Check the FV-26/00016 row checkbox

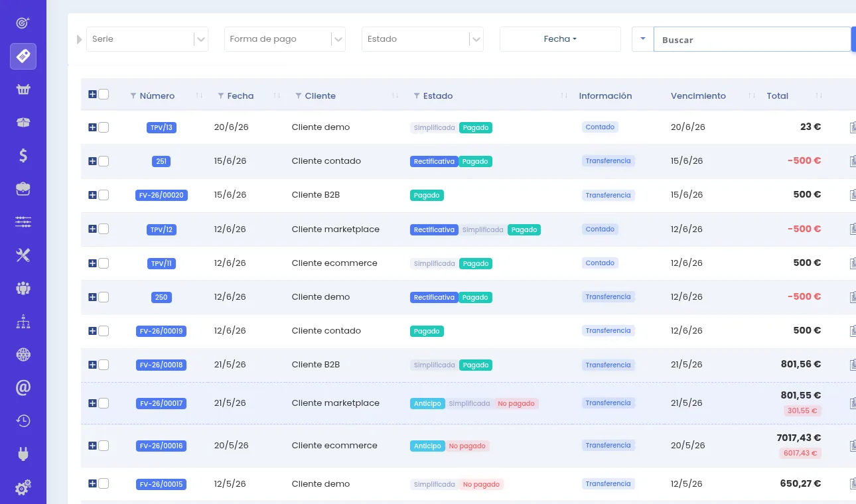104,446
